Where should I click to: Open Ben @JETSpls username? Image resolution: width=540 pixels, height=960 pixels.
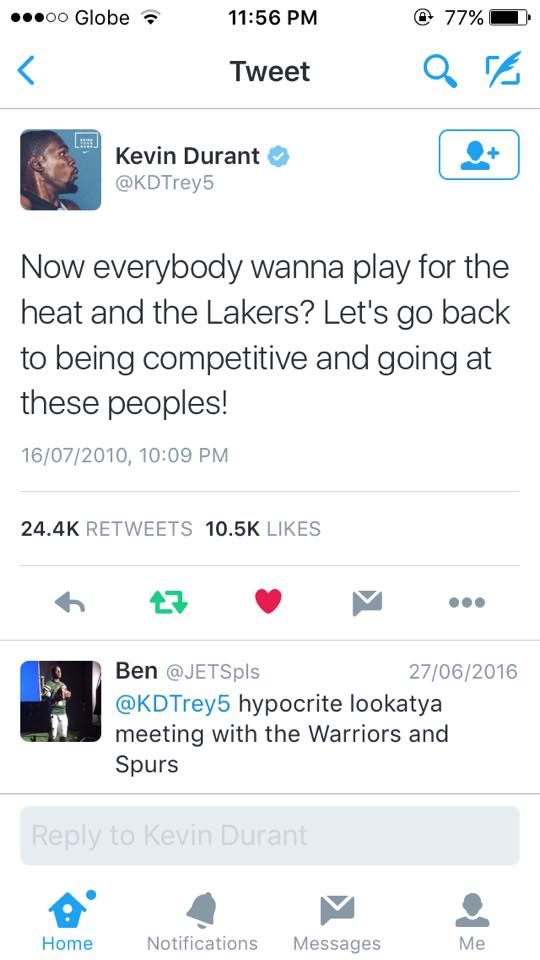[x=188, y=672]
